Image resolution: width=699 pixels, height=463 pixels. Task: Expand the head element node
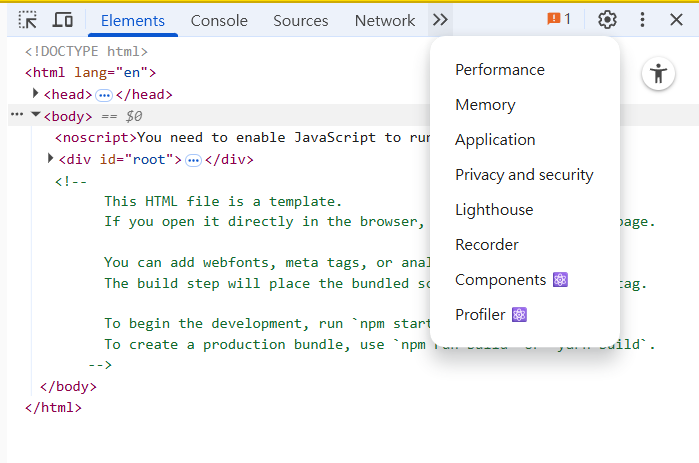(x=35, y=93)
